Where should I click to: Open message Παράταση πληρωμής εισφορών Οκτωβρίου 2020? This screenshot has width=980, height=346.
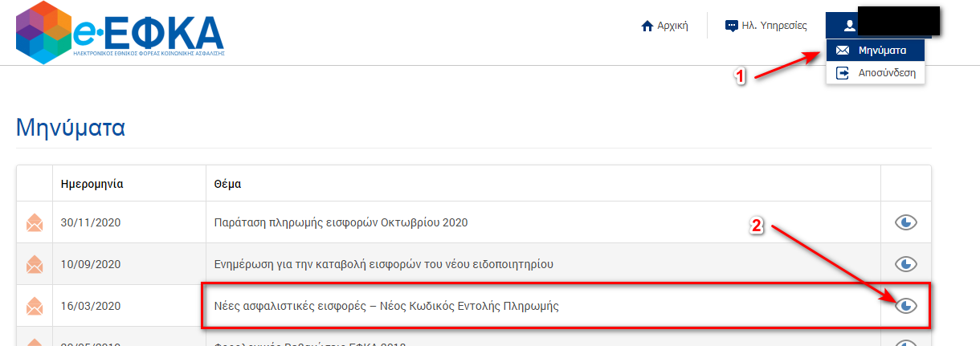(x=341, y=222)
